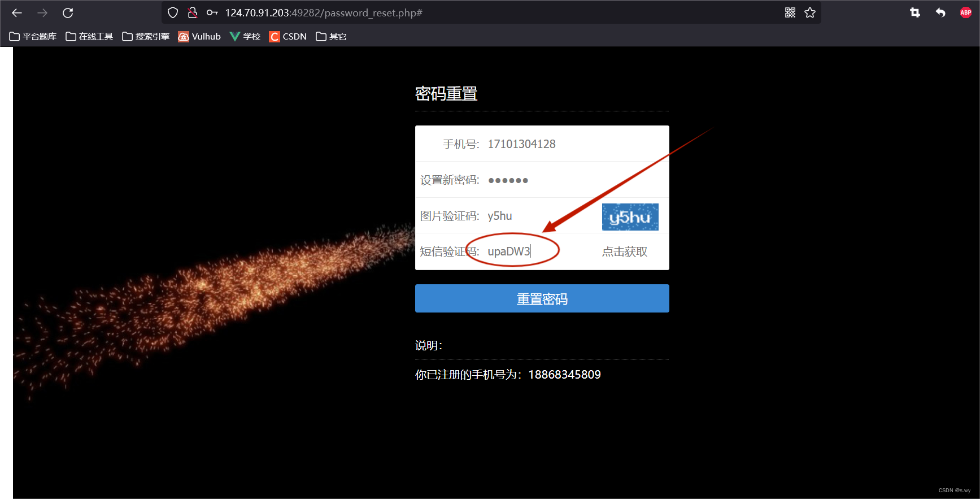This screenshot has height=499, width=980.
Task: Go back using browser back arrow
Action: pyautogui.click(x=17, y=12)
